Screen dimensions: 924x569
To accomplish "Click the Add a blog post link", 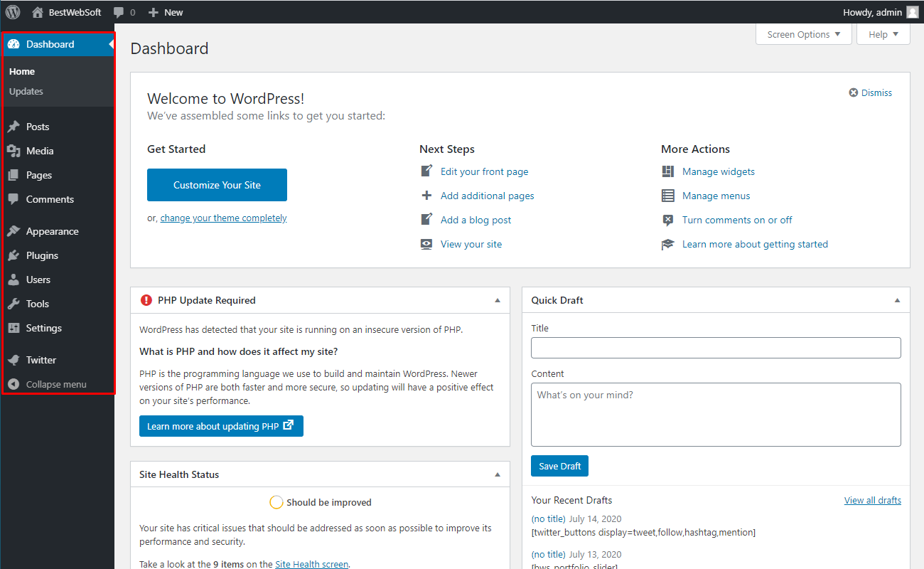I will (476, 220).
